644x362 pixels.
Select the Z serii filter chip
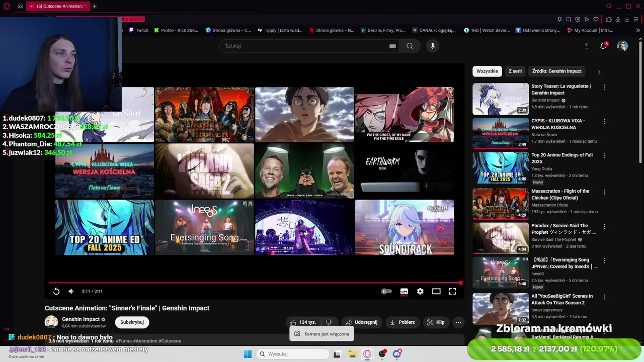(x=515, y=71)
